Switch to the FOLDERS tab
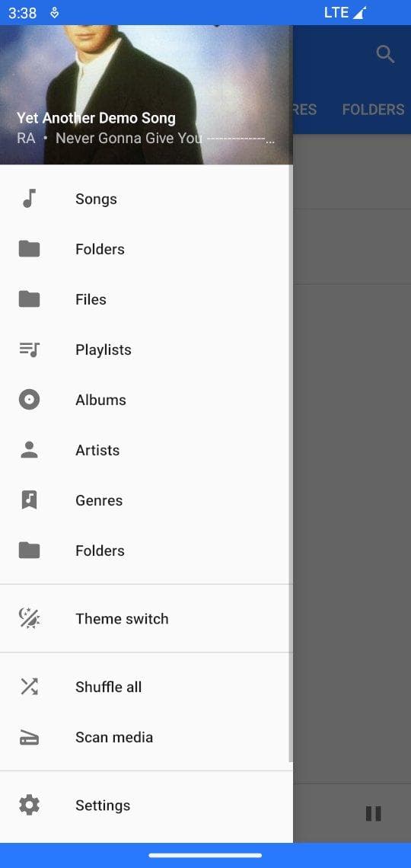This screenshot has width=411, height=868. click(373, 110)
